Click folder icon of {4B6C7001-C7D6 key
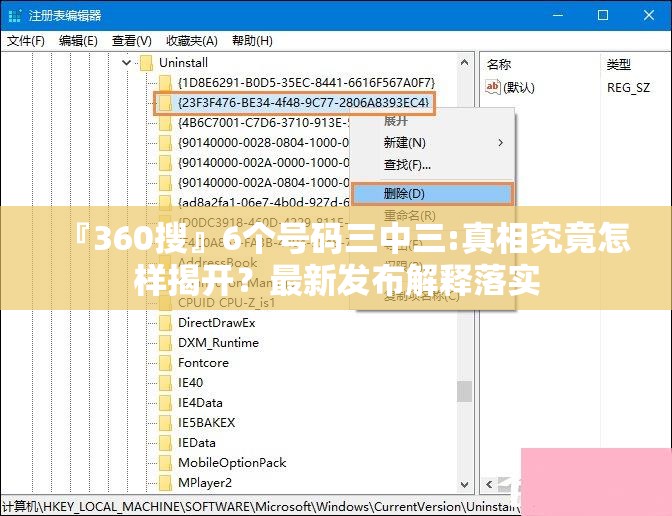This screenshot has width=672, height=516. point(165,123)
